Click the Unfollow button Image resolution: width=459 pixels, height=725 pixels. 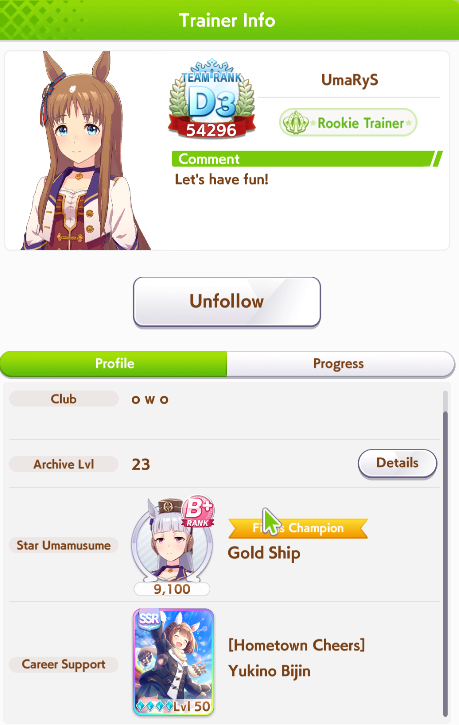[x=226, y=302]
